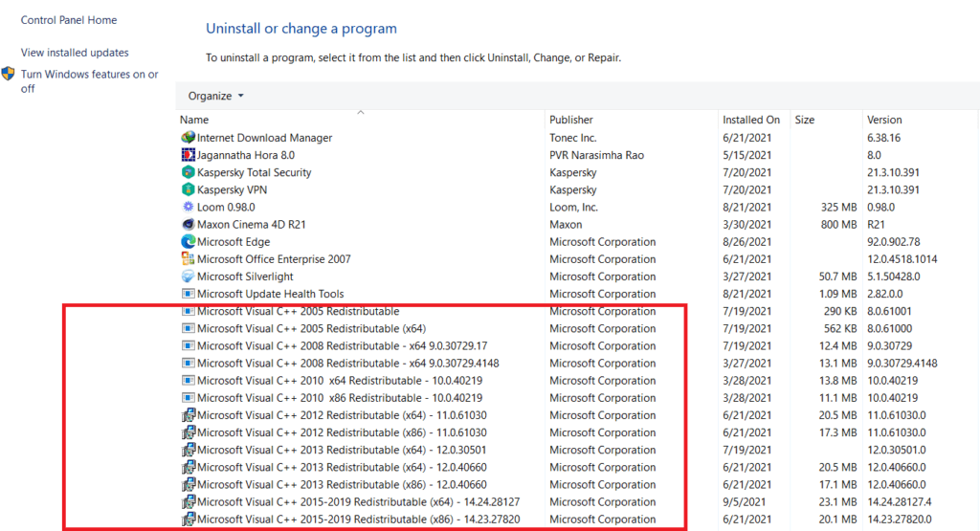Sort list by Installed On column header

(751, 120)
